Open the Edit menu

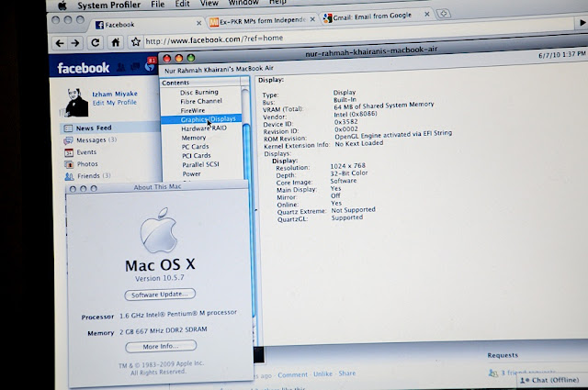(x=182, y=4)
